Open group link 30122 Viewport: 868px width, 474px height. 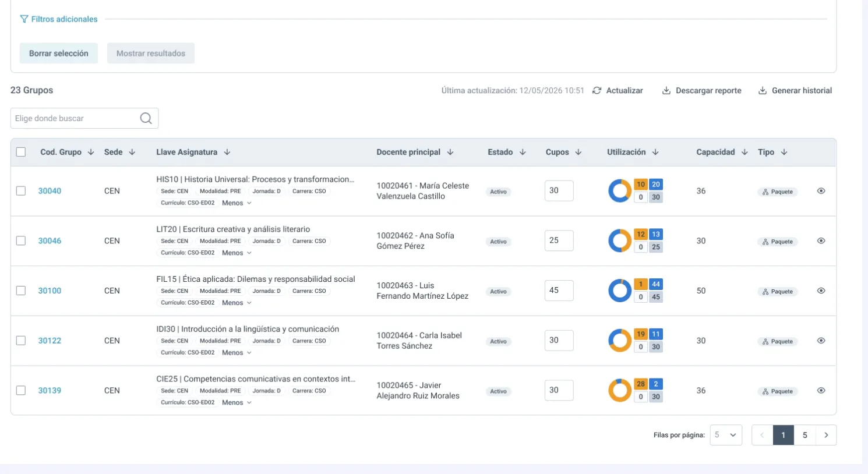tap(50, 341)
